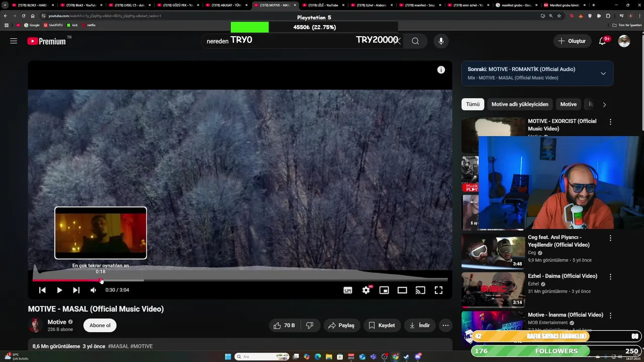Switch to the ABUGAT browser tab
The height and width of the screenshot is (362, 644).
227,5
